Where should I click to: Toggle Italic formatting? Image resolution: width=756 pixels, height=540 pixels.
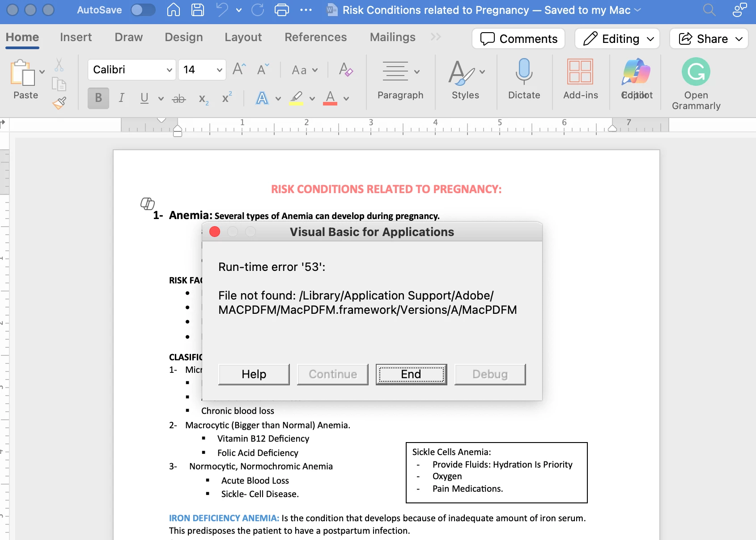[121, 98]
